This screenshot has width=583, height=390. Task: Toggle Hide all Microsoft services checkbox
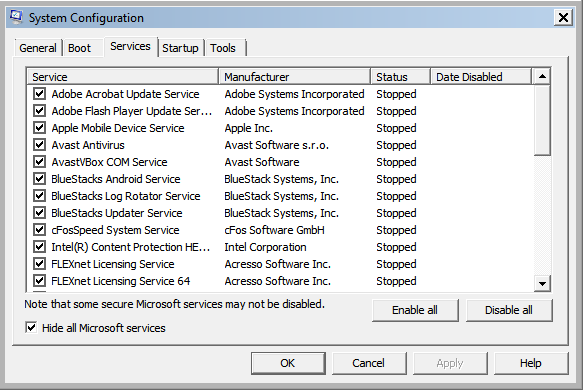tap(31, 328)
